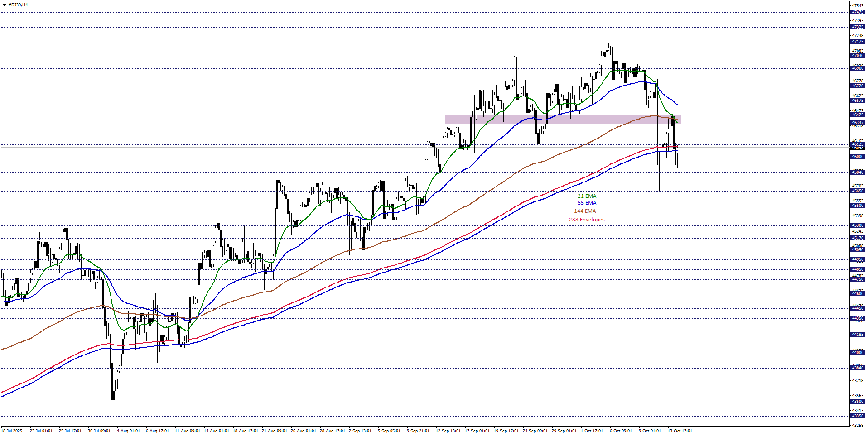868x436 pixels.
Task: Click the "24 Sep 09:01" time label
Action: [x=535, y=431]
